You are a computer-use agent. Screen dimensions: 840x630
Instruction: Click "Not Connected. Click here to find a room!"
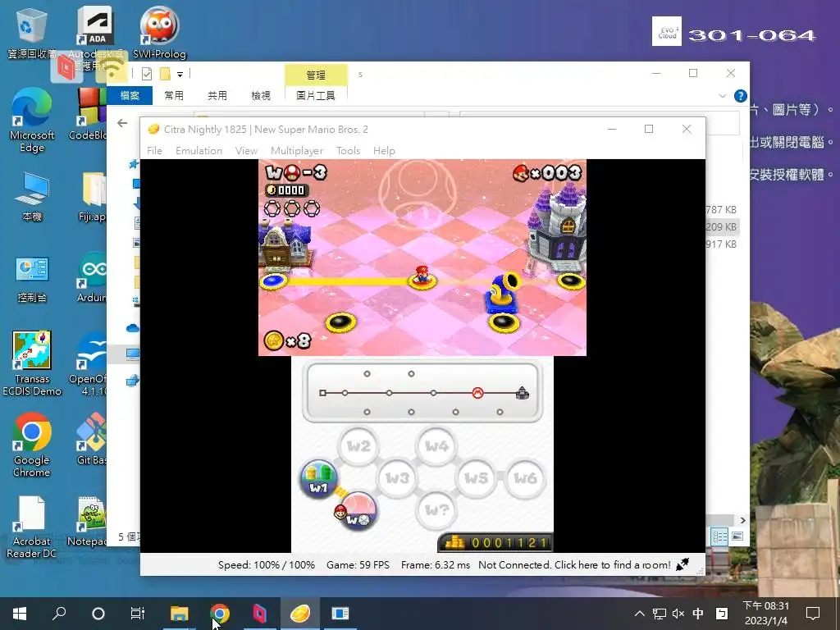pyautogui.click(x=574, y=564)
